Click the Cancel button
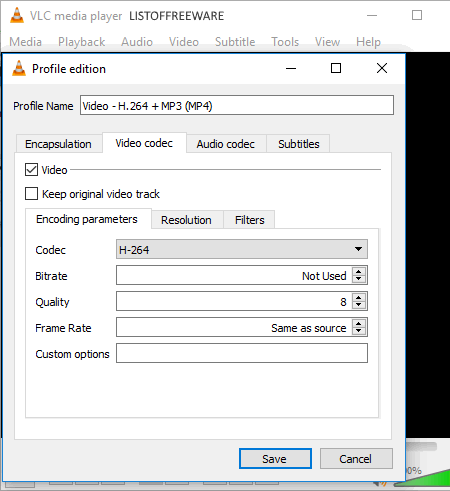450x491 pixels. [x=356, y=459]
